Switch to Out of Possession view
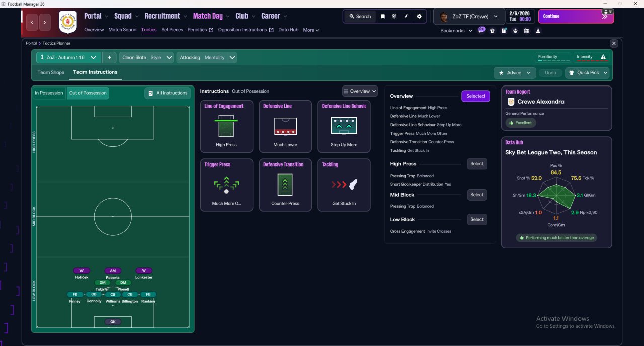 coord(88,93)
